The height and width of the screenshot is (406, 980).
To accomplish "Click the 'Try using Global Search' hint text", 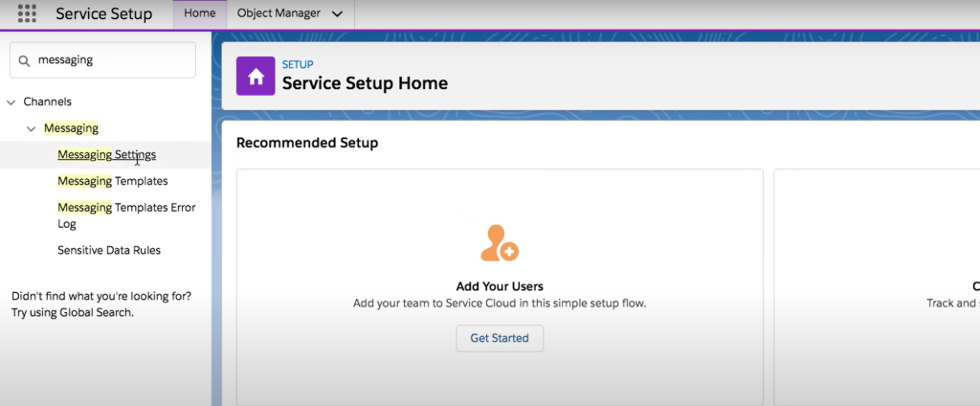I will point(73,312).
